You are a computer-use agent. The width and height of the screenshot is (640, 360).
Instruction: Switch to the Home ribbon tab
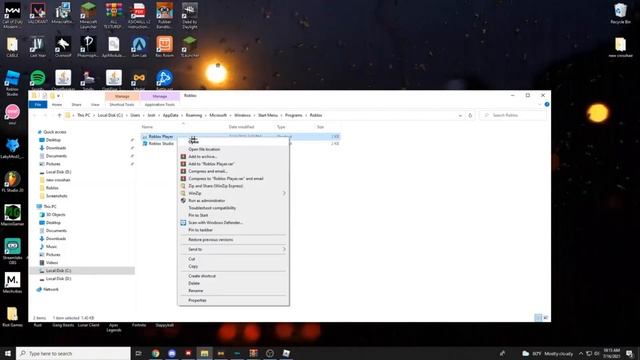(57, 105)
